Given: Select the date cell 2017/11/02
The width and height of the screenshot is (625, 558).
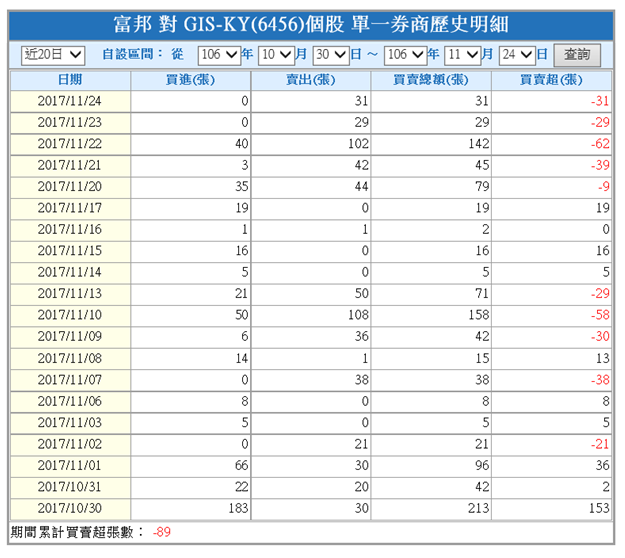Looking at the screenshot, I should [x=70, y=444].
